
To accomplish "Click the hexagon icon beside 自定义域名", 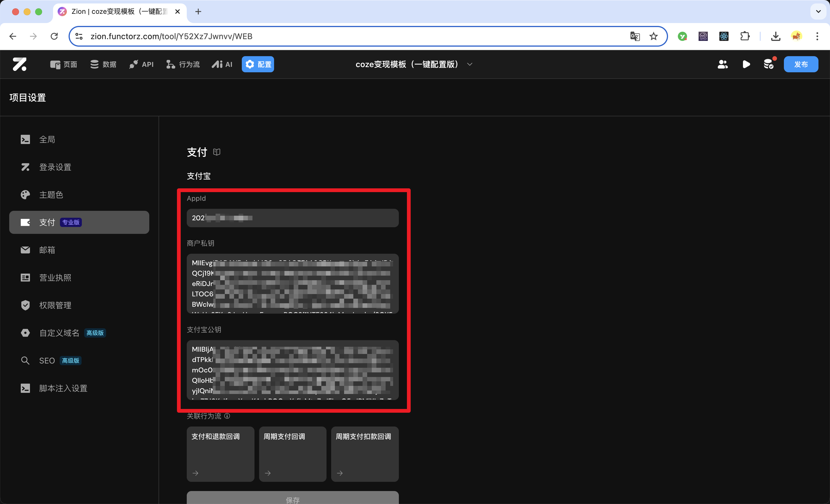I will click(x=25, y=333).
